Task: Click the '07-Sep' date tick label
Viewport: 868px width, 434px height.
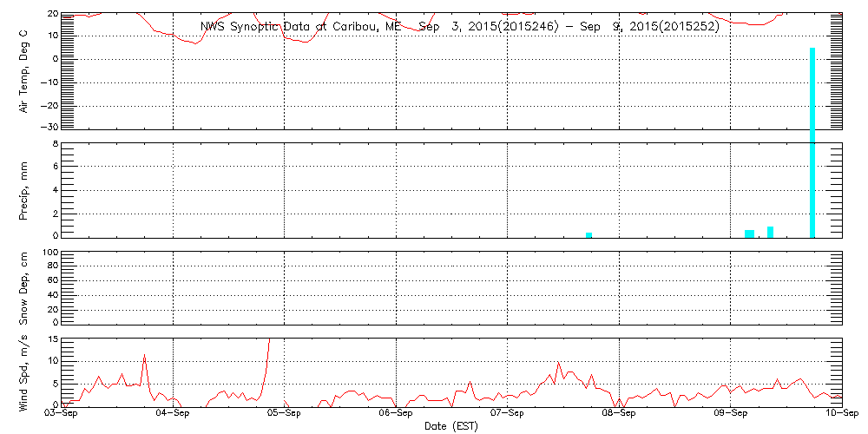Action: (x=508, y=415)
